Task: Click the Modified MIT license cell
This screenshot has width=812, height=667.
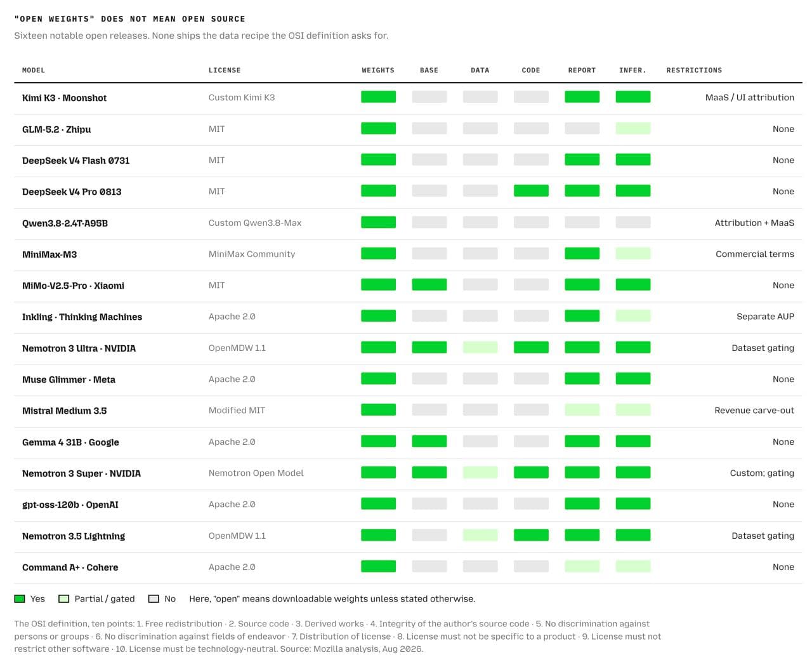Action: pos(237,410)
